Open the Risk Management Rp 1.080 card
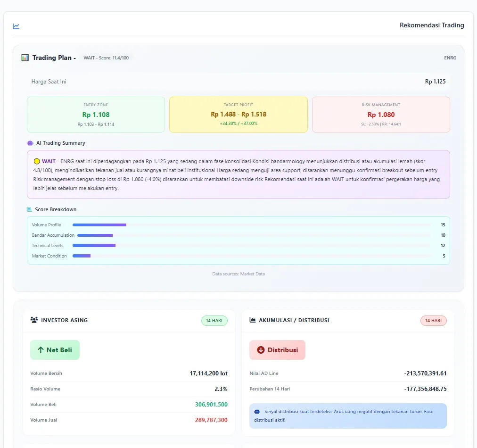Viewport: 477px width, 448px height. 381,115
